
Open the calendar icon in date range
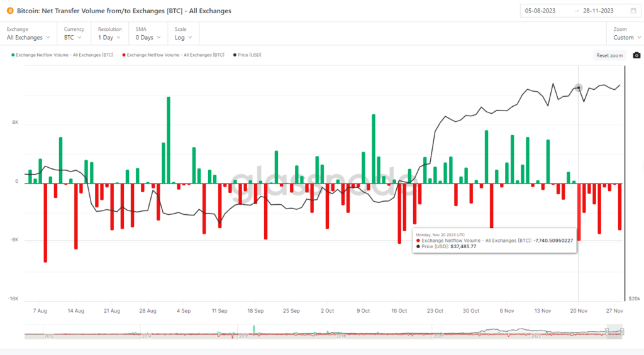tap(633, 11)
